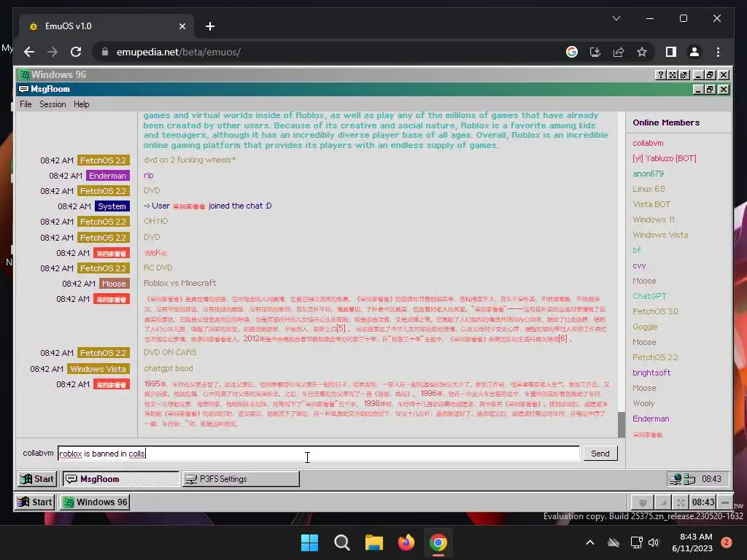Click the signal bars icon in EmuOS taskbar

point(662,502)
